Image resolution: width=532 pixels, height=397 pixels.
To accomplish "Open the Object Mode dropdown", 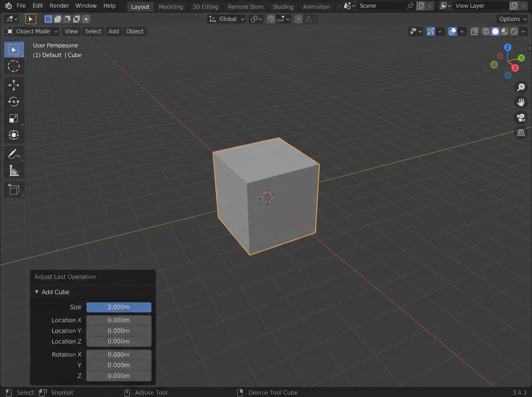I will tap(32, 31).
